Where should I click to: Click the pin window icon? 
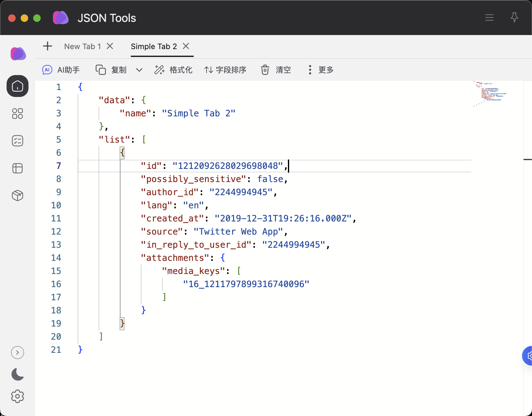click(x=514, y=18)
